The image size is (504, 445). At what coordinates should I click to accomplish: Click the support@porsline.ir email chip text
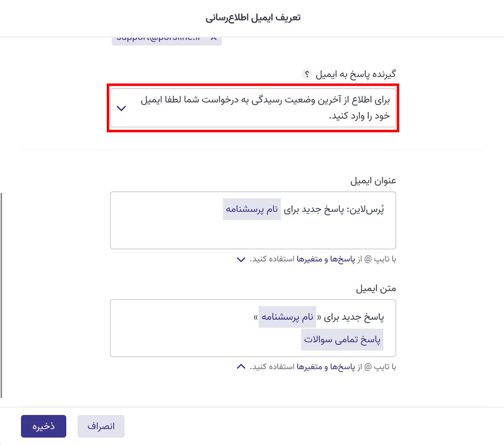[x=158, y=39]
